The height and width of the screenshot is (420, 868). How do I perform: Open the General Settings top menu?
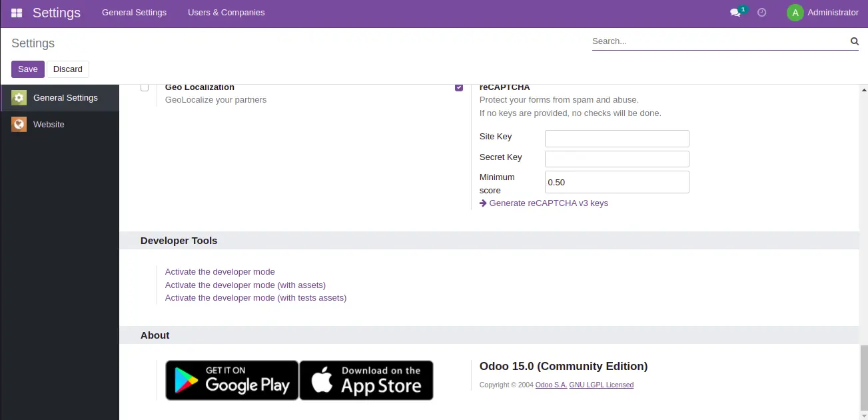pos(134,13)
